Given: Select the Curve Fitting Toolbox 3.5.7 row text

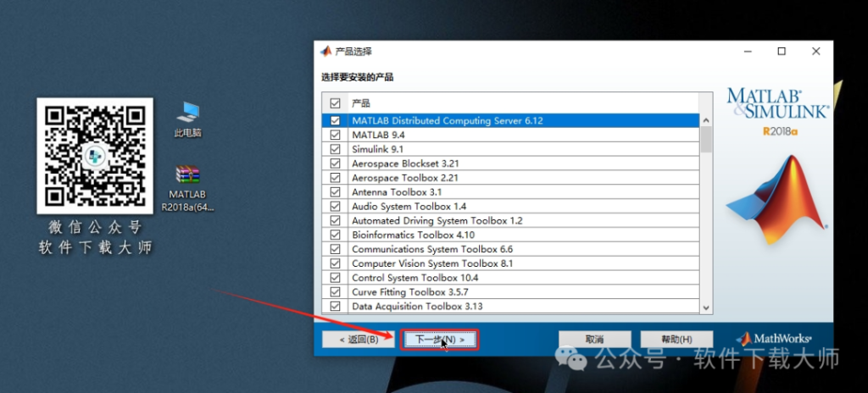Looking at the screenshot, I should pyautogui.click(x=410, y=291).
